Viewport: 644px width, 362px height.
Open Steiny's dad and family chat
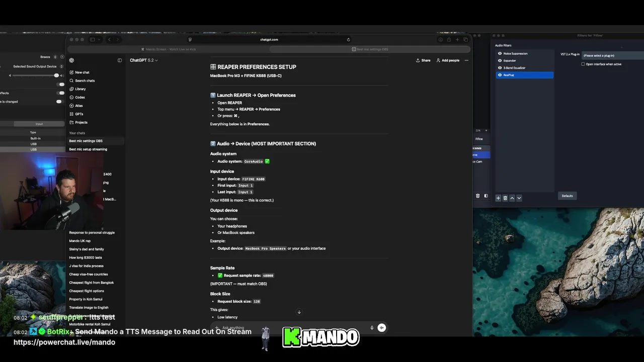pyautogui.click(x=87, y=249)
